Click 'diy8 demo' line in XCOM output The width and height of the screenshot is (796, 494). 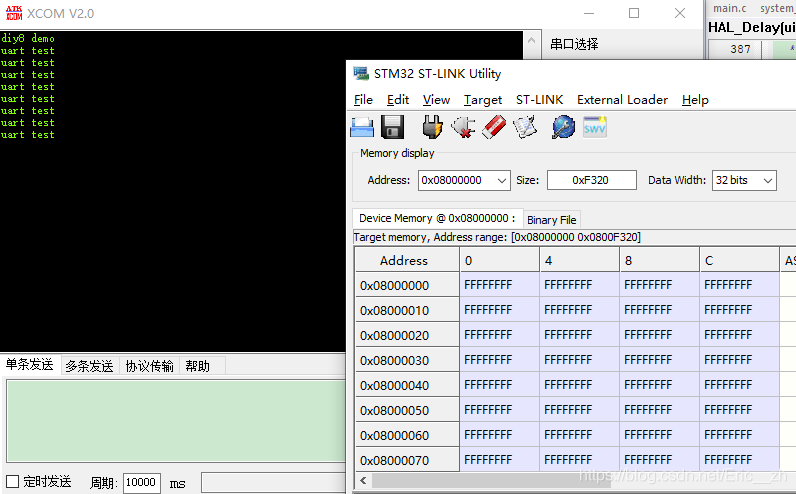point(27,39)
